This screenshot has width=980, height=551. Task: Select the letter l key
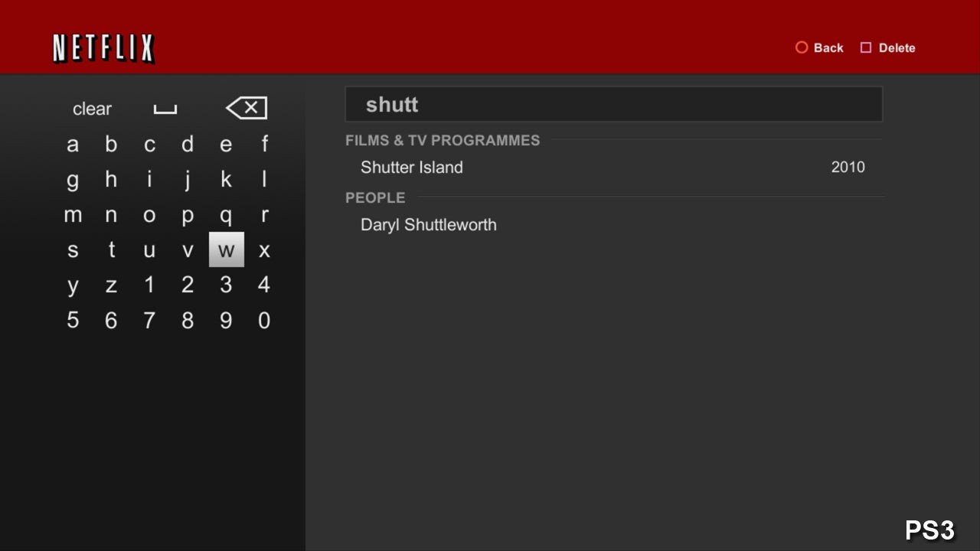(x=264, y=180)
